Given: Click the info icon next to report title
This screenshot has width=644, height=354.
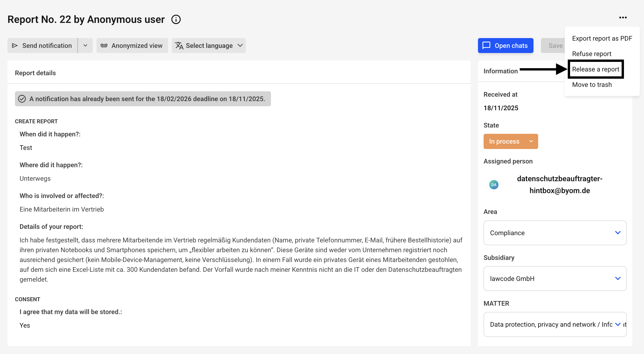Looking at the screenshot, I should tap(176, 20).
